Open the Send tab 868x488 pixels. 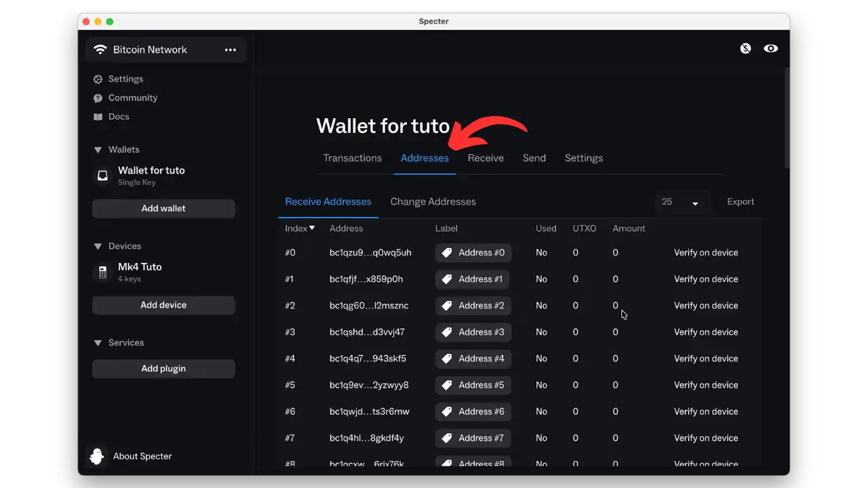coord(534,158)
